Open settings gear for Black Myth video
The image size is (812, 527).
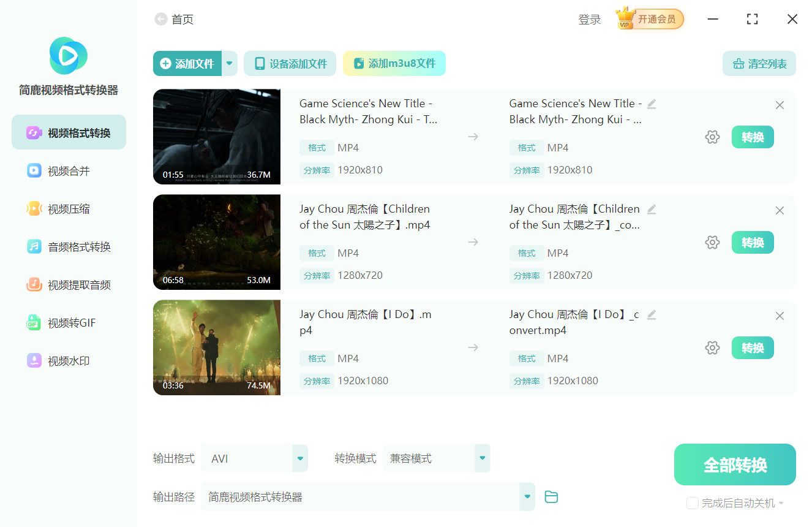712,137
